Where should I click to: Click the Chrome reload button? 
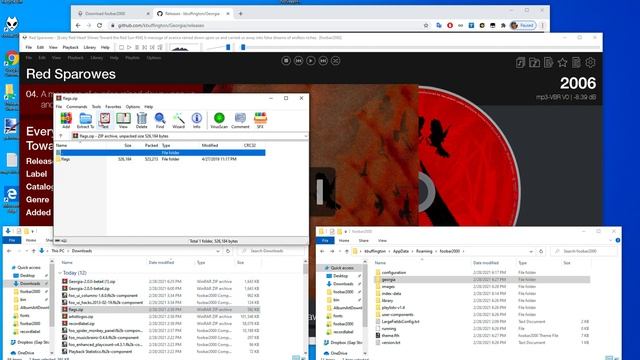click(x=99, y=25)
